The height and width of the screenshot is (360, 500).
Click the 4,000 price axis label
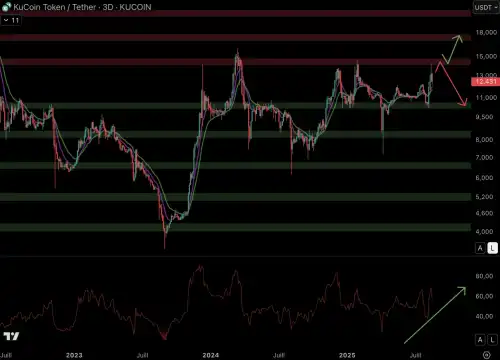click(x=484, y=232)
